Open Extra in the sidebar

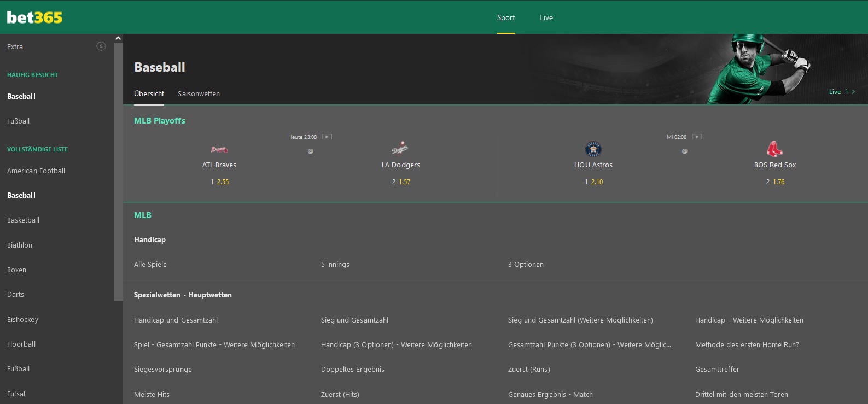pos(15,47)
